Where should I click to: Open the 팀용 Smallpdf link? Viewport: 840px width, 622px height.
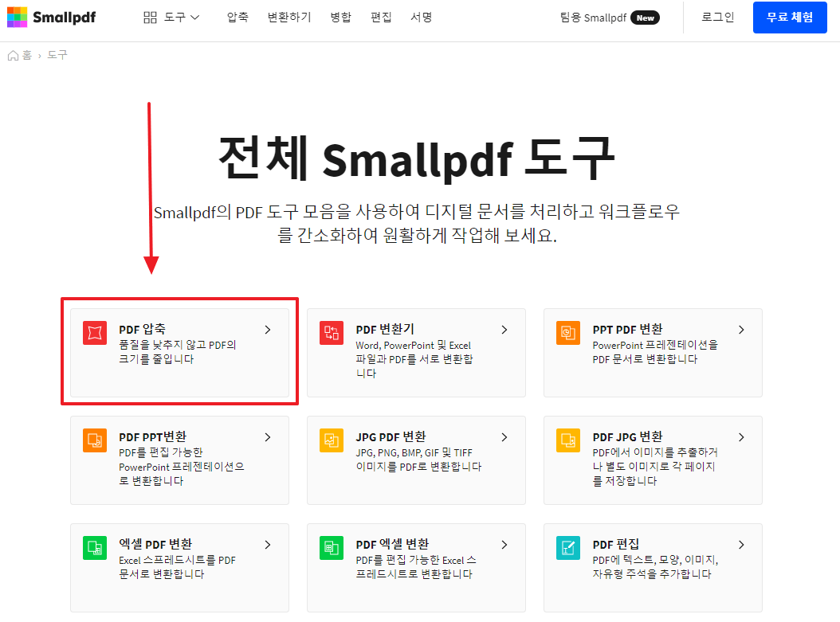(593, 18)
